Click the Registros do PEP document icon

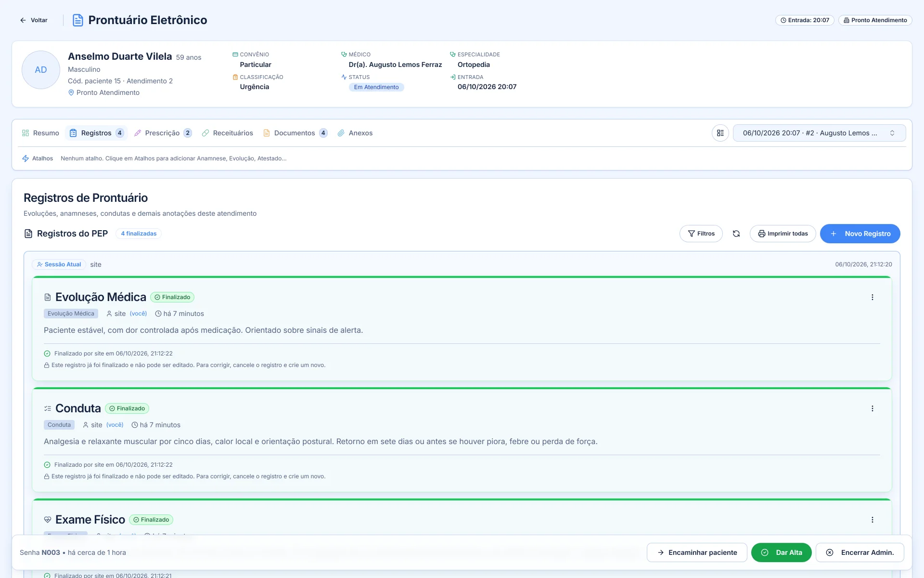[x=28, y=234]
